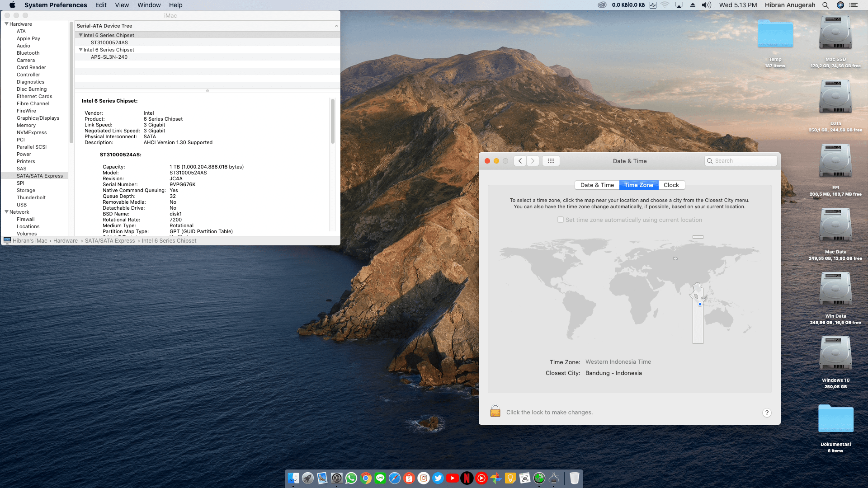Launch Google Chrome from the dock

coord(366,478)
